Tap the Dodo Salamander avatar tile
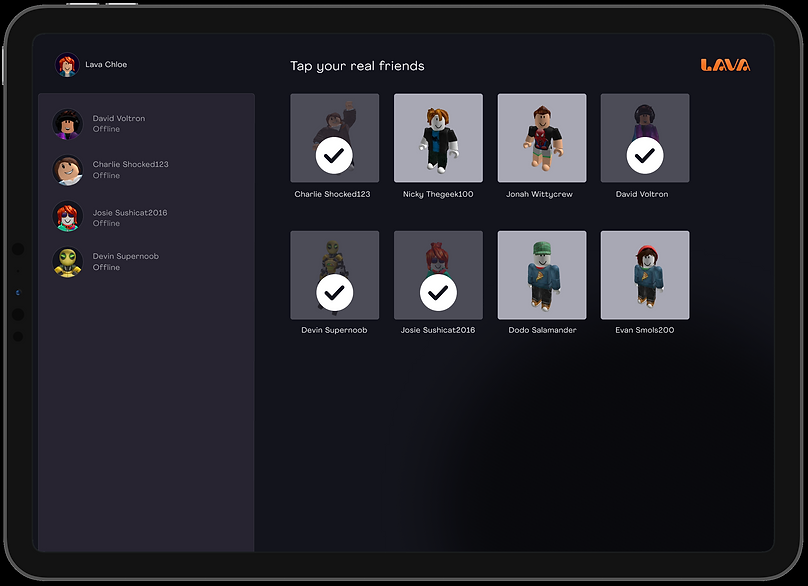 coord(542,275)
